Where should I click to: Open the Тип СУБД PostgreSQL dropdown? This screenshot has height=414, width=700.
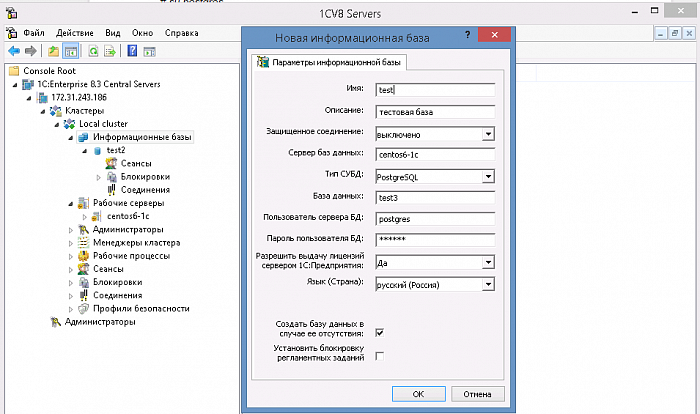tap(488, 176)
